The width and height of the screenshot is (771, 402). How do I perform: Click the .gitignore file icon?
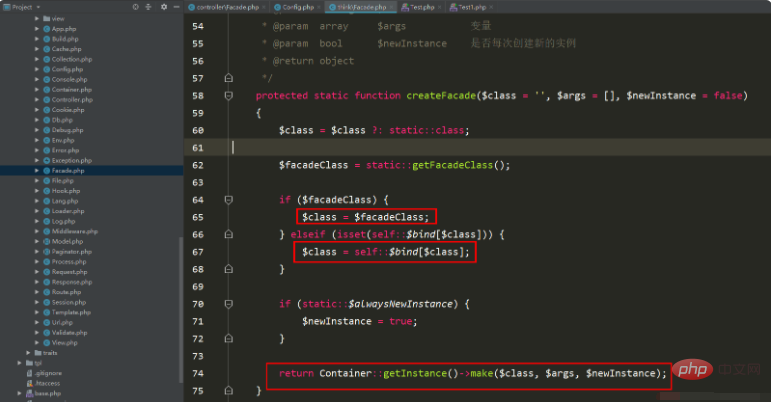point(30,373)
